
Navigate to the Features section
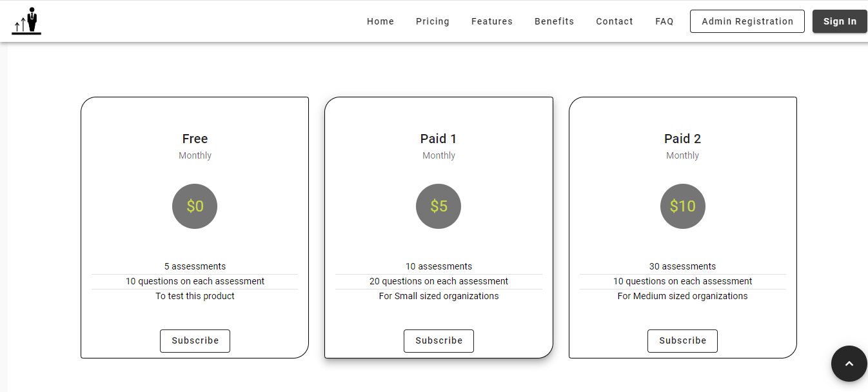point(492,21)
